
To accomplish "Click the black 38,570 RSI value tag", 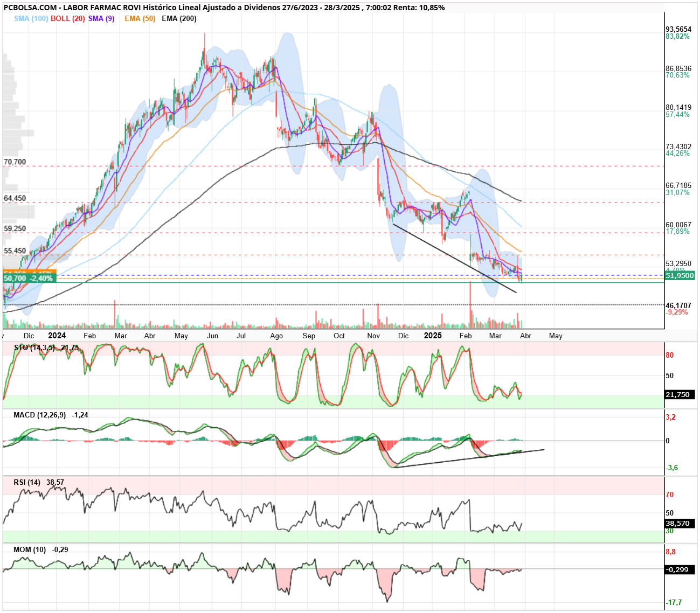I will click(x=680, y=523).
